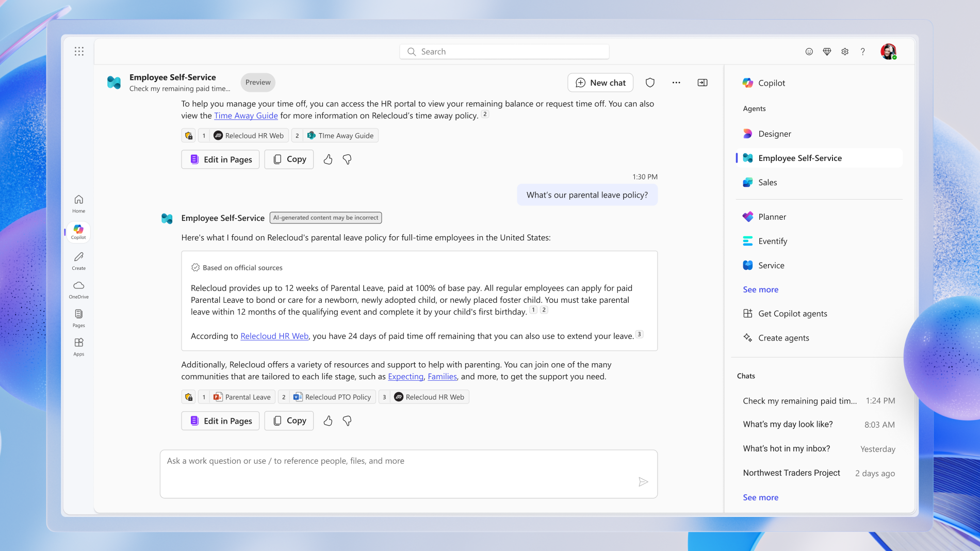Open Eventify agent

819,241
